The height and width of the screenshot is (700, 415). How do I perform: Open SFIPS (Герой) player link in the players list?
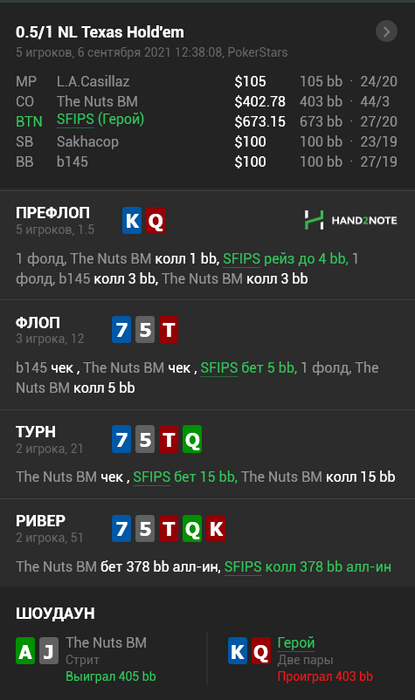pos(100,120)
